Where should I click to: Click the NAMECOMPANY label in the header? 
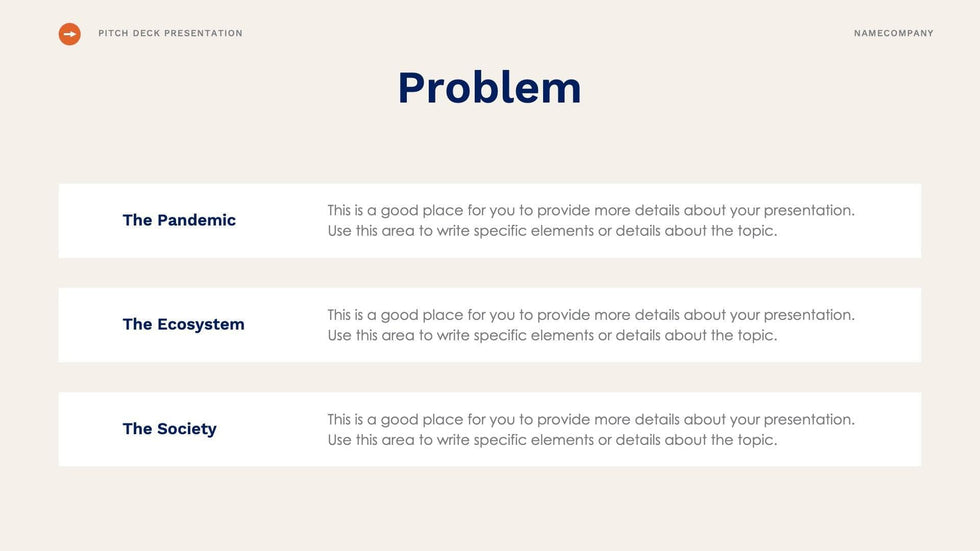(x=893, y=34)
